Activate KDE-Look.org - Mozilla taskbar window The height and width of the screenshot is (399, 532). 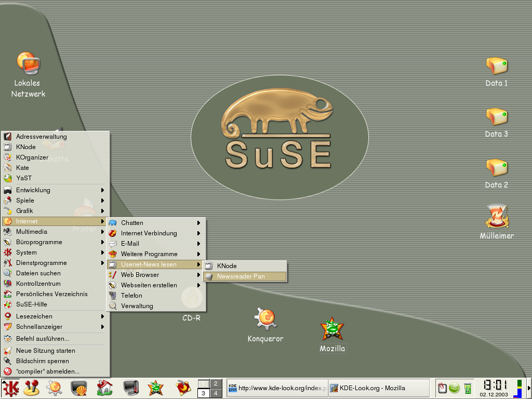pos(378,388)
